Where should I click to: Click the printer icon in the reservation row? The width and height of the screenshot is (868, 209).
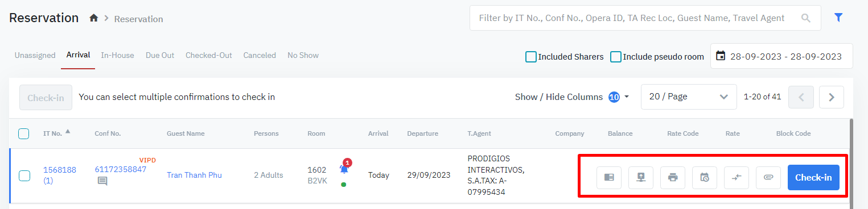(673, 177)
